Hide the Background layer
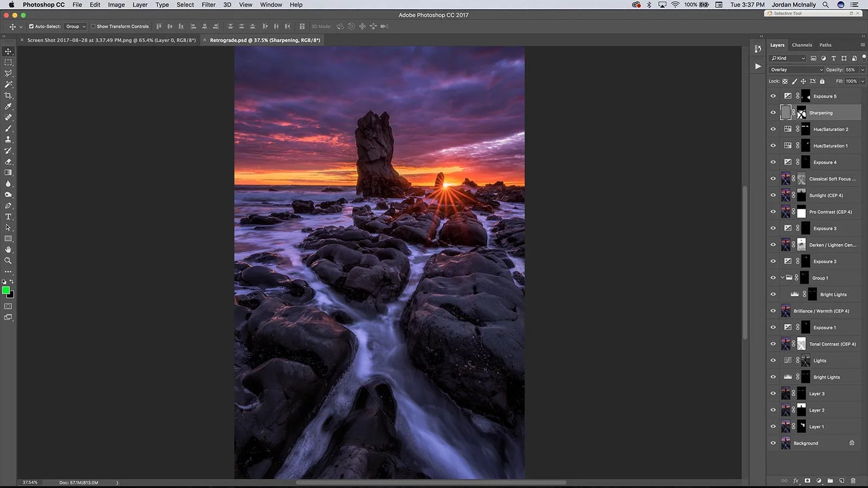This screenshot has height=488, width=868. (773, 443)
